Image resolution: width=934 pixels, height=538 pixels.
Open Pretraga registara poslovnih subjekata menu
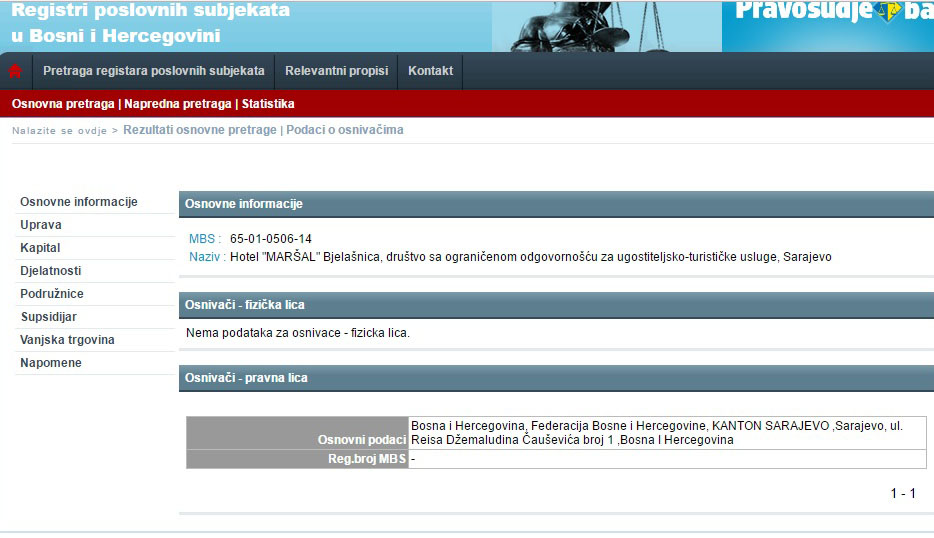pos(153,71)
